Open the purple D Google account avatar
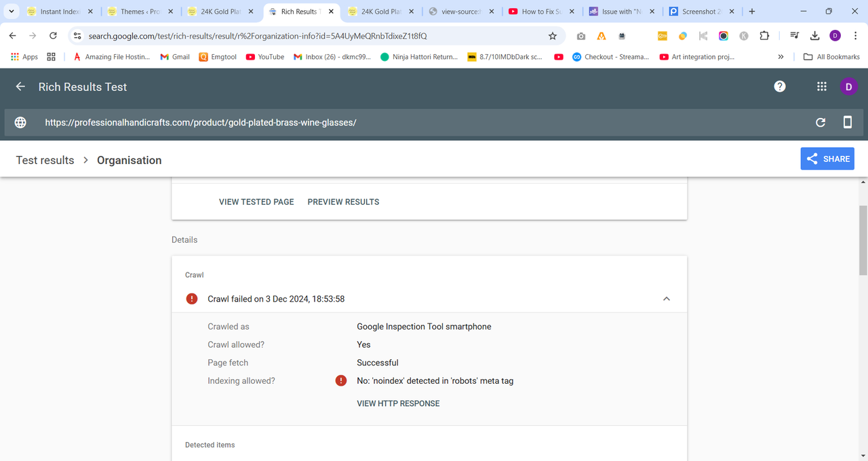Viewport: 868px width, 461px height. point(848,86)
